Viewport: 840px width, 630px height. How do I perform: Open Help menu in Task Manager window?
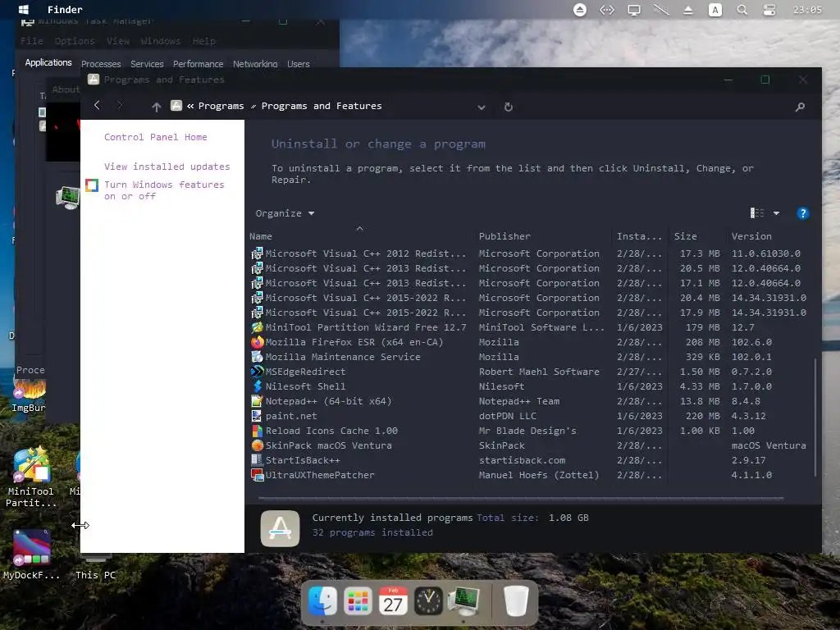[203, 41]
